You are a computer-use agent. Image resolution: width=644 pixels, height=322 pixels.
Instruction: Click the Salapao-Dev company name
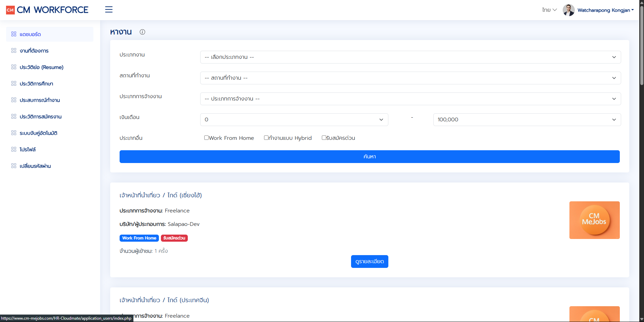184,224
